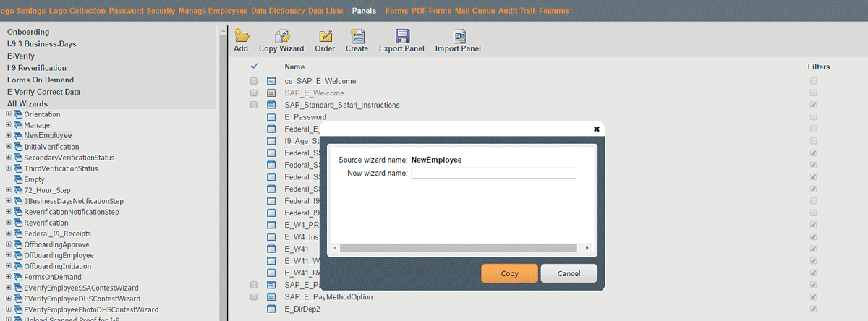Open the Manage Employees menu
Viewport: 868px width, 321px height.
point(211,11)
